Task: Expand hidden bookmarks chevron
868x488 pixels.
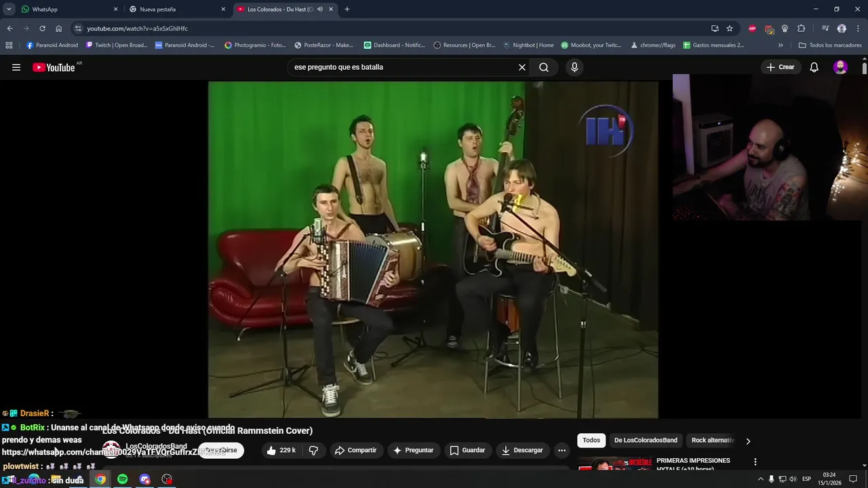Action: click(x=781, y=45)
